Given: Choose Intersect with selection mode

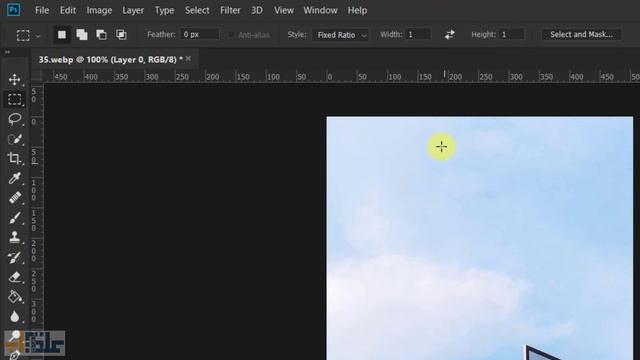Looking at the screenshot, I should (121, 35).
